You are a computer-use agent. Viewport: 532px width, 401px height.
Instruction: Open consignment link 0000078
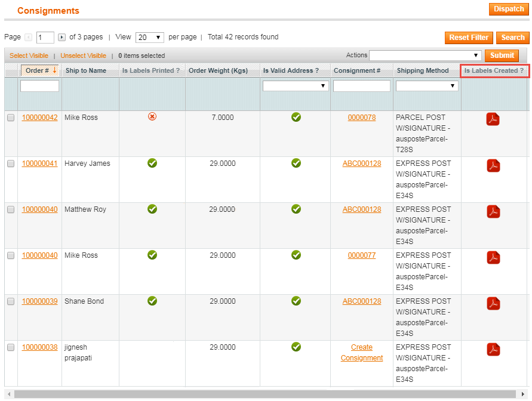click(x=362, y=118)
